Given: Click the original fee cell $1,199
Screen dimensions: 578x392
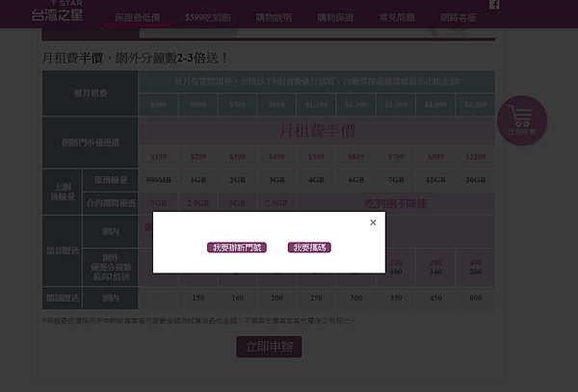Looking at the screenshot, I should 316,105.
